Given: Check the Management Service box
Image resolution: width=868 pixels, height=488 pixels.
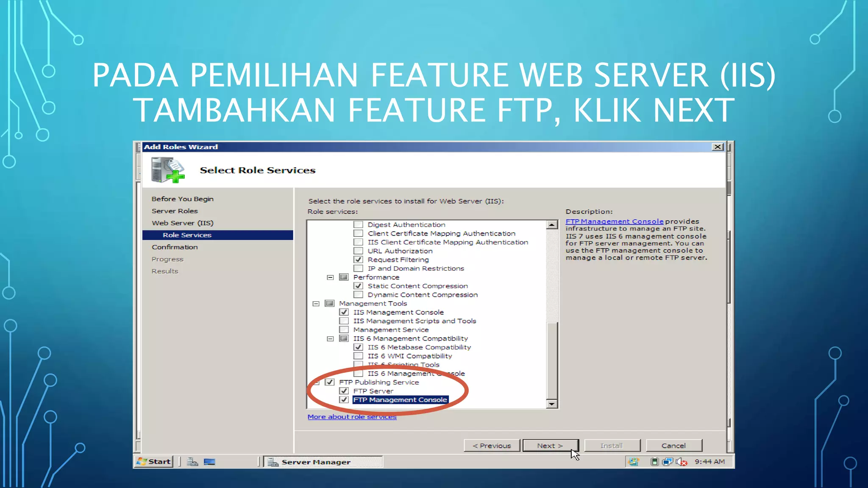Looking at the screenshot, I should point(344,330).
